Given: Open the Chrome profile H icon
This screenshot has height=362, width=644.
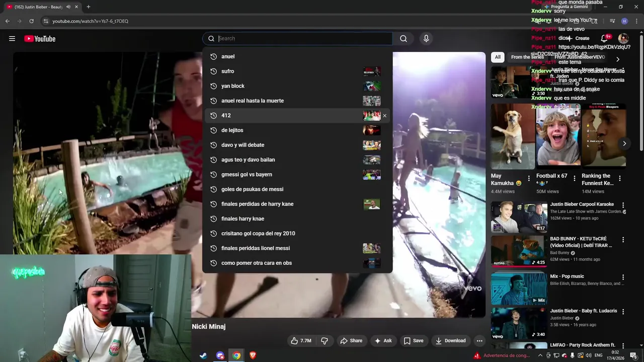Looking at the screenshot, I should [x=624, y=21].
